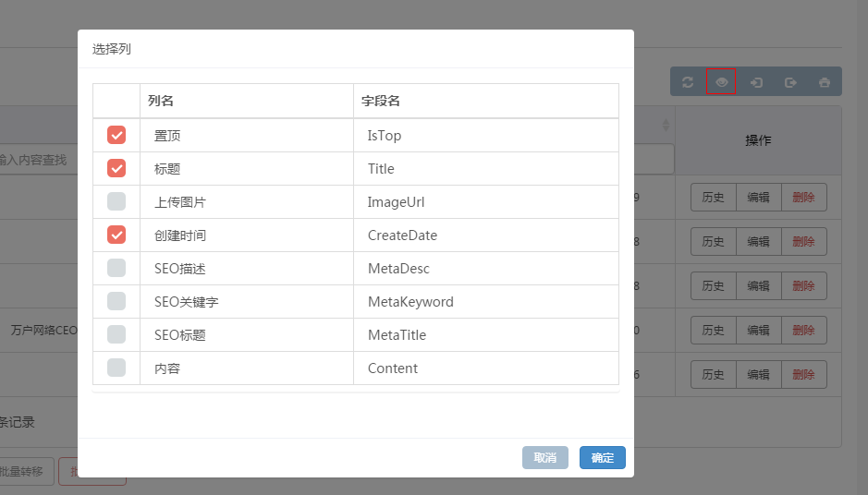Click the import icon in the toolbar
868x495 pixels.
point(756,82)
